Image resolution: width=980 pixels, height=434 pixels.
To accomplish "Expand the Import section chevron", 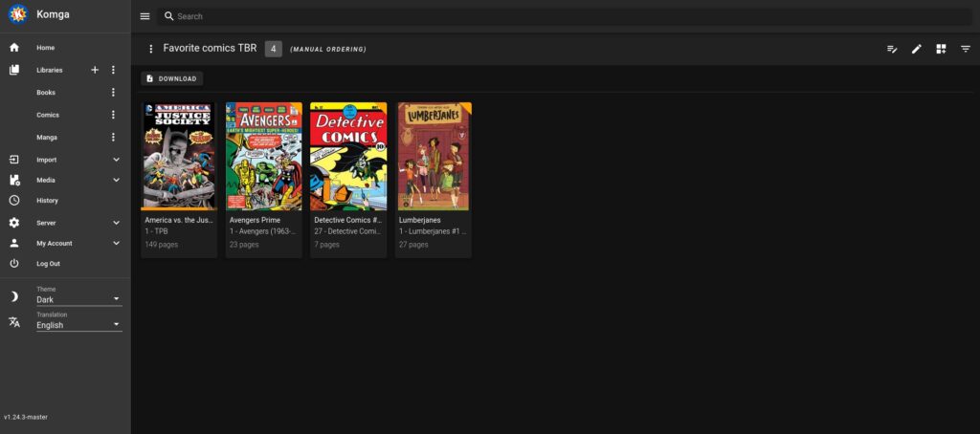I will tap(116, 160).
